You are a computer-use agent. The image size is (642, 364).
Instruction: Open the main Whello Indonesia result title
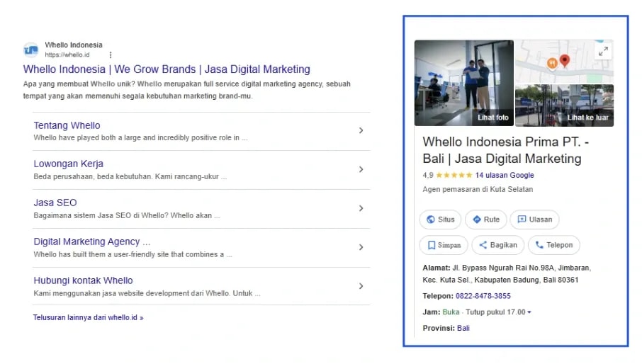(167, 69)
